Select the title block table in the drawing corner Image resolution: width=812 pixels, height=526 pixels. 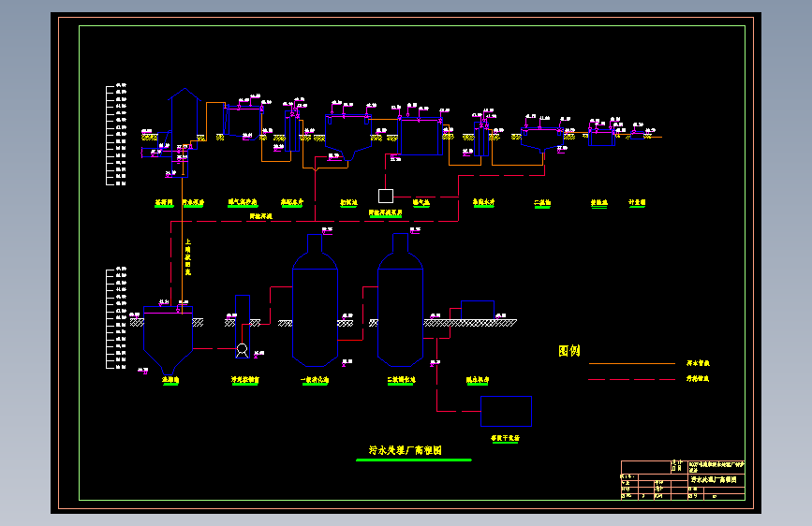click(x=683, y=480)
